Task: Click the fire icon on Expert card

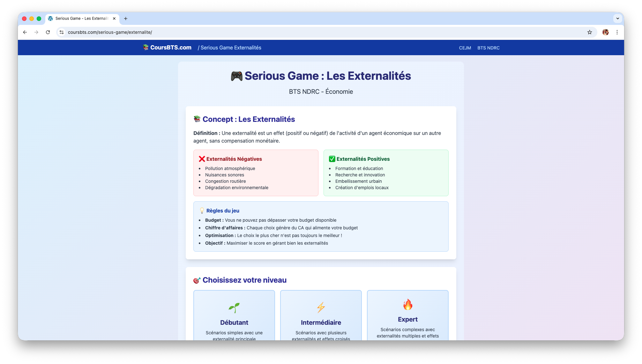Action: click(x=407, y=305)
